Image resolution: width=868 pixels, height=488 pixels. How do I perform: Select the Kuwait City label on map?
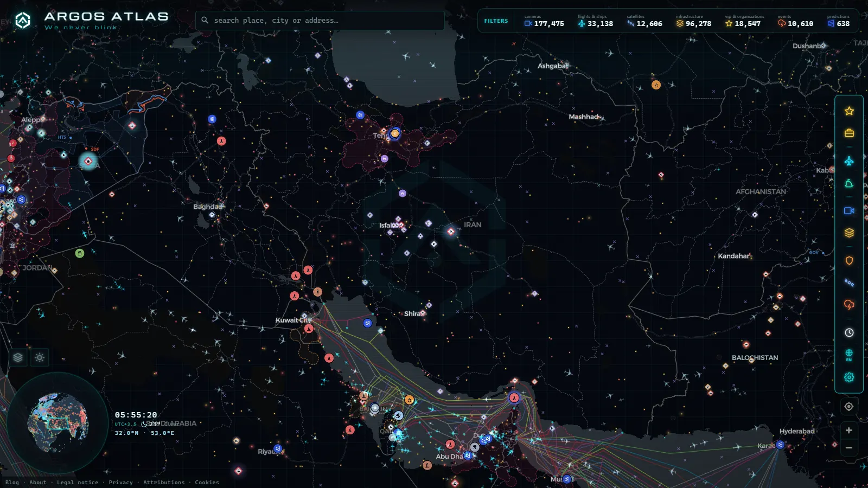click(x=293, y=320)
